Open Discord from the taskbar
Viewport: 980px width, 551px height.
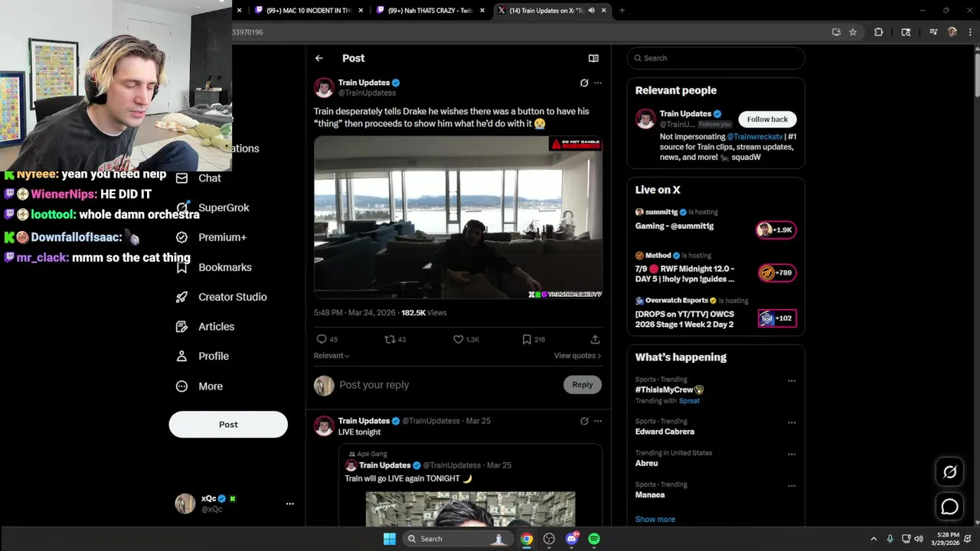(x=572, y=539)
